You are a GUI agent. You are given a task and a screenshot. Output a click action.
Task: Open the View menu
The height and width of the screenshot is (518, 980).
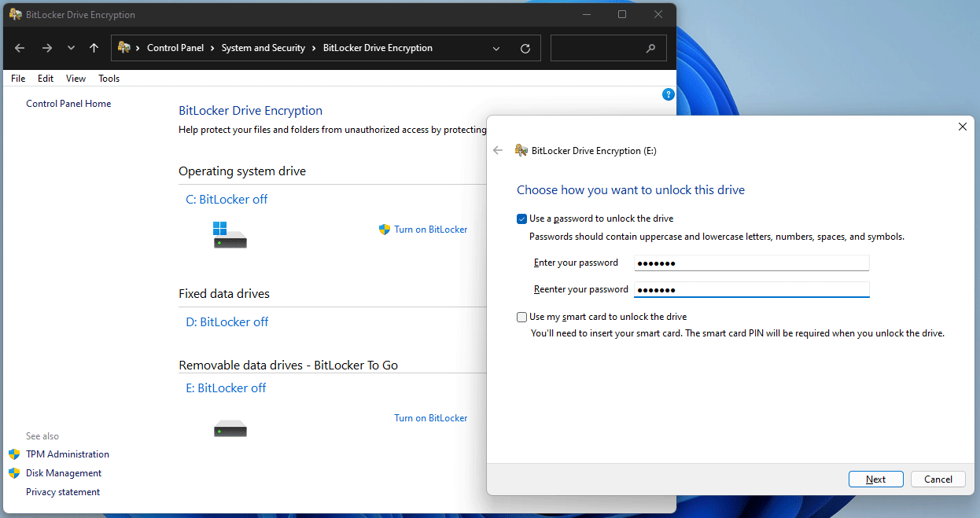pos(76,79)
